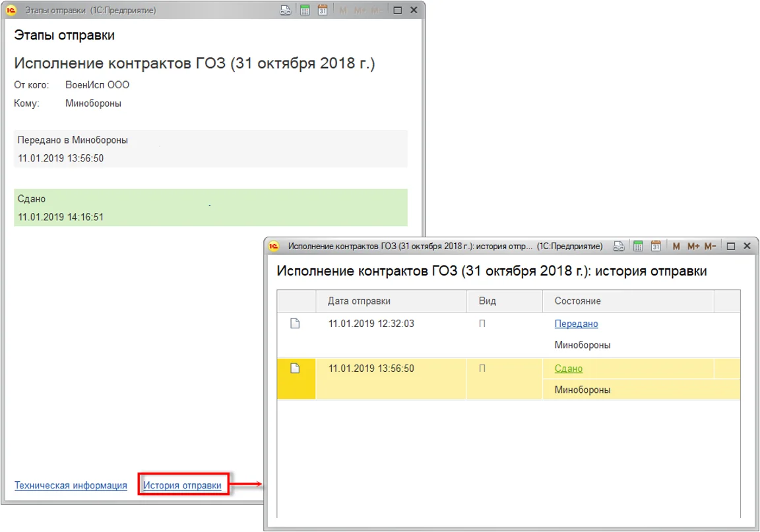Open the Техническая информация link
Screen dimensions: 760x532
click(71, 485)
